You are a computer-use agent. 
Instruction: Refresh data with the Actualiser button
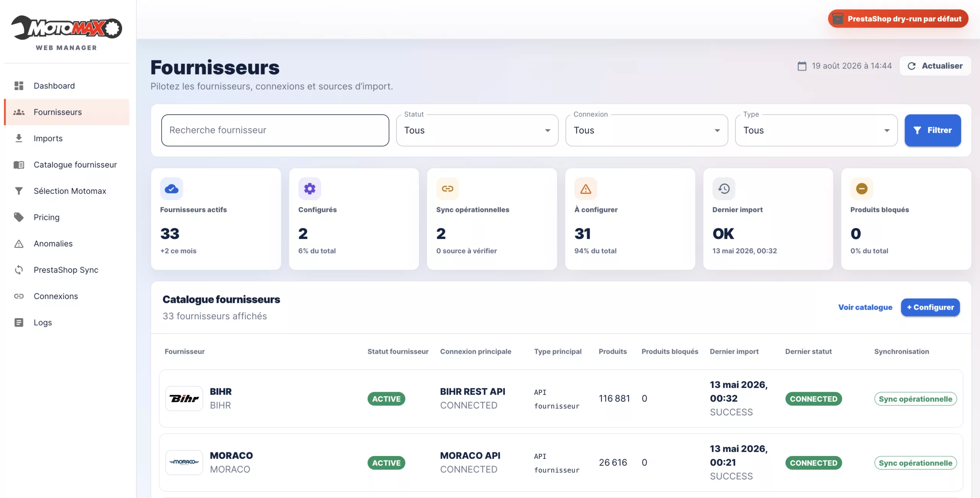(x=935, y=66)
